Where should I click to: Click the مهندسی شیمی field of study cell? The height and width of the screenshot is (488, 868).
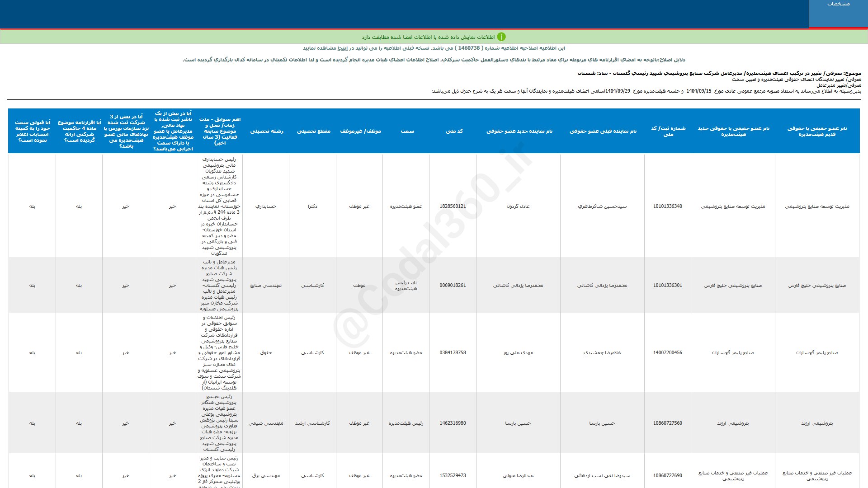click(x=266, y=423)
